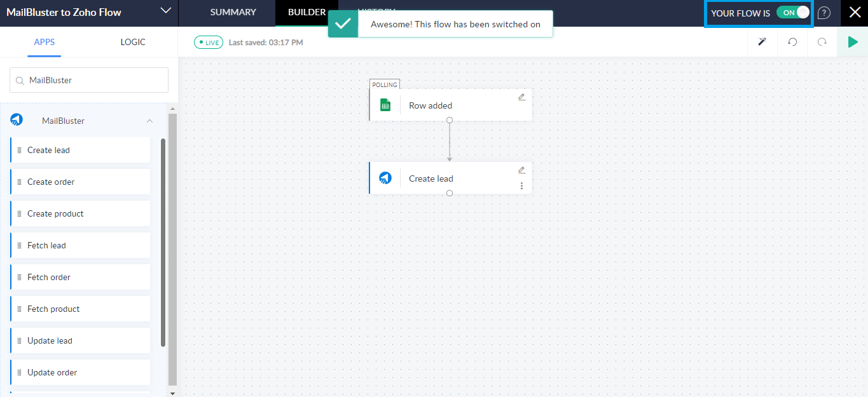Click inside the MailBluster search field
This screenshot has width=868, height=397.
coord(88,80)
